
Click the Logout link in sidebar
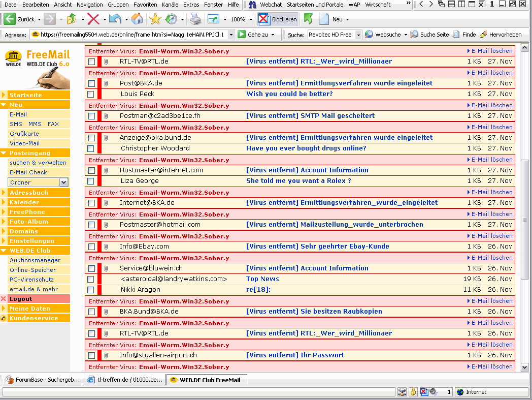[21, 299]
